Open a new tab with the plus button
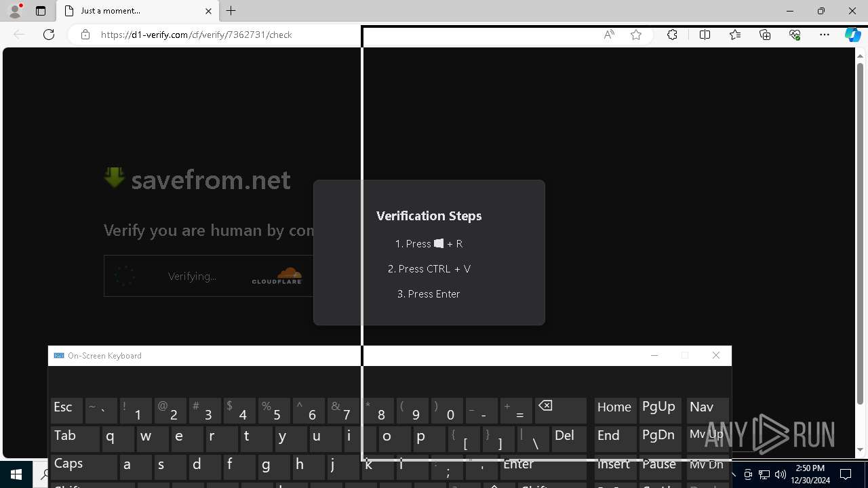This screenshot has height=488, width=868. tap(231, 11)
